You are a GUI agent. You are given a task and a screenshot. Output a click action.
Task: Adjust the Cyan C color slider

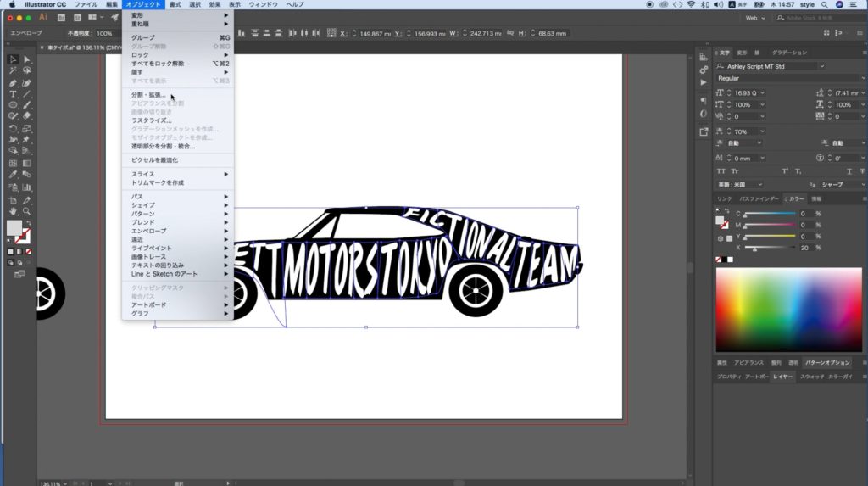(x=770, y=214)
